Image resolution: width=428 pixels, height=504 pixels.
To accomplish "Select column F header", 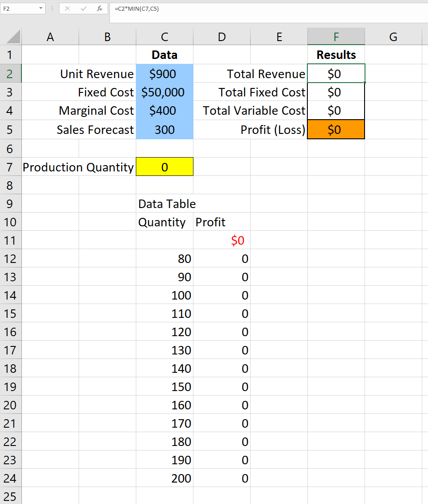I will (336, 36).
